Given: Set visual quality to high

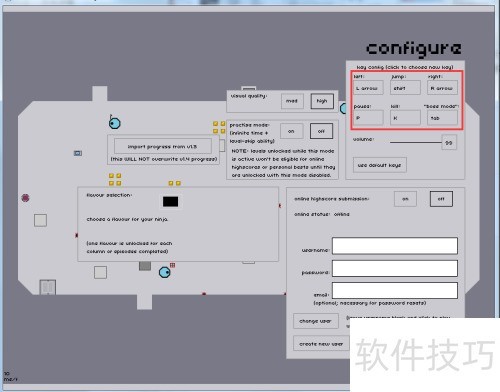Looking at the screenshot, I should pyautogui.click(x=322, y=101).
